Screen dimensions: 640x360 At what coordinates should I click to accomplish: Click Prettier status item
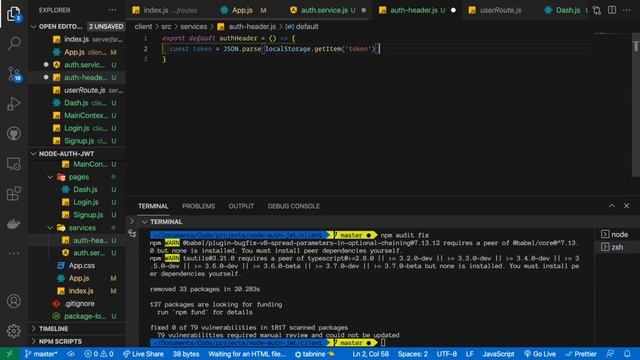581,354
